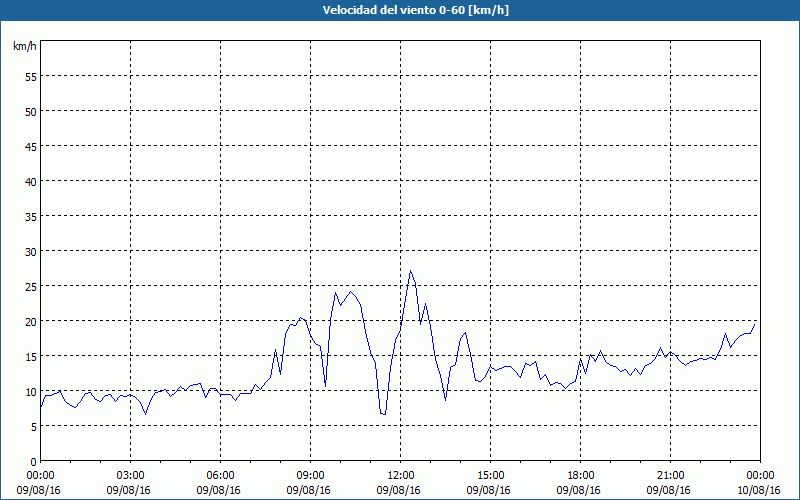800x500 pixels.
Task: Click the 10/08/16 date label
Action: pyautogui.click(x=758, y=490)
